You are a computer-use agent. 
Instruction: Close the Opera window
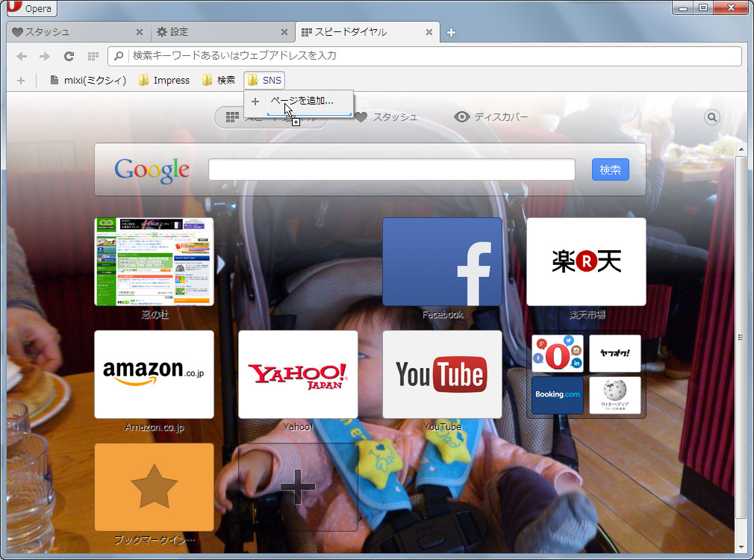point(732,7)
